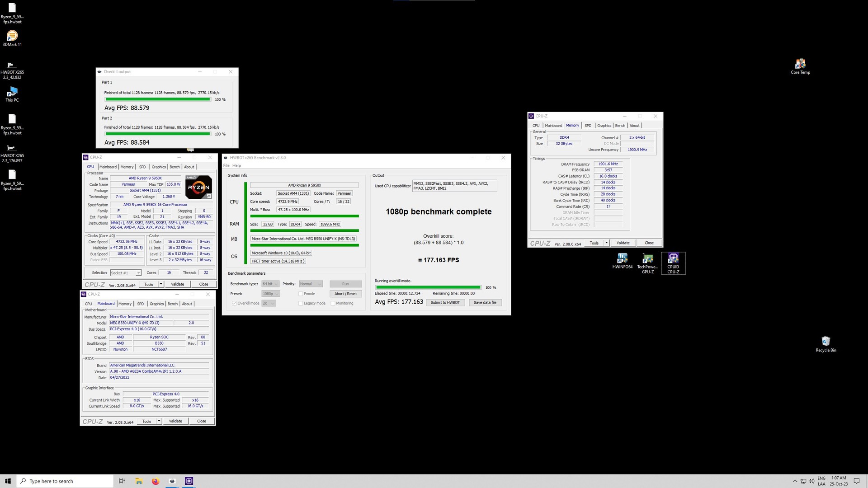
Task: Enable the Pmode checkbox
Action: point(301,294)
